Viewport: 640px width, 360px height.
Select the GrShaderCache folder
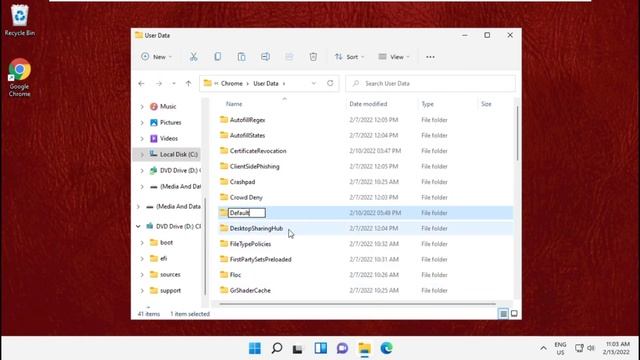pyautogui.click(x=250, y=291)
